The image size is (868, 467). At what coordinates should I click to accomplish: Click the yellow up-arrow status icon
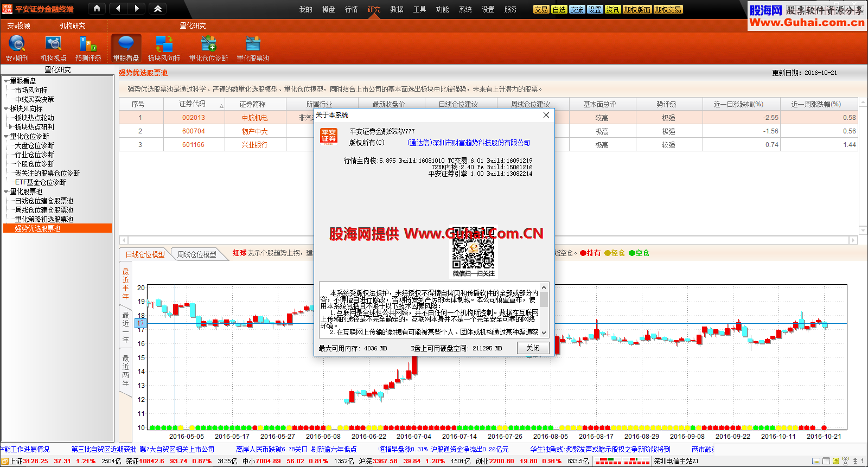point(836,461)
